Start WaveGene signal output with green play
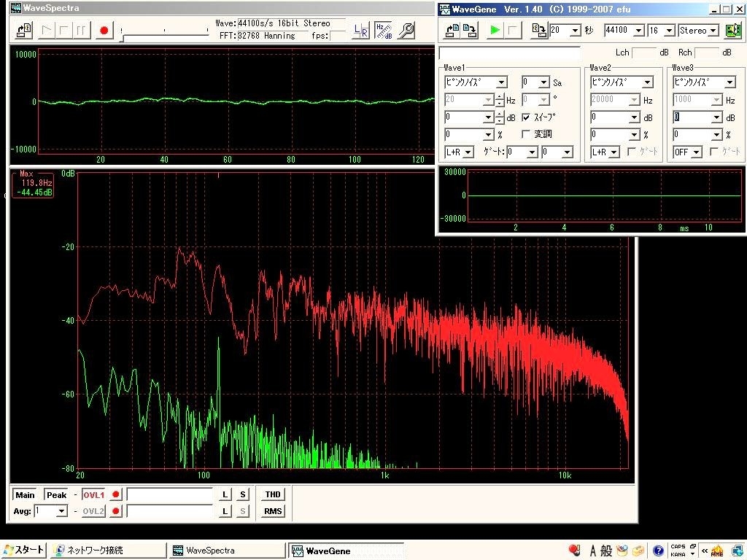Screen dimensions: 747x560 (x=495, y=31)
